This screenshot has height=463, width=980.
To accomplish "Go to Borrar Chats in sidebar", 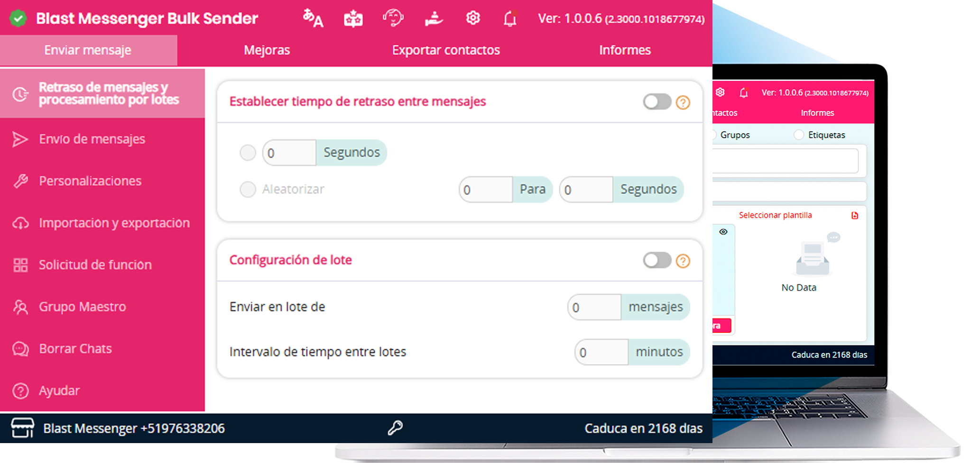I will point(75,349).
